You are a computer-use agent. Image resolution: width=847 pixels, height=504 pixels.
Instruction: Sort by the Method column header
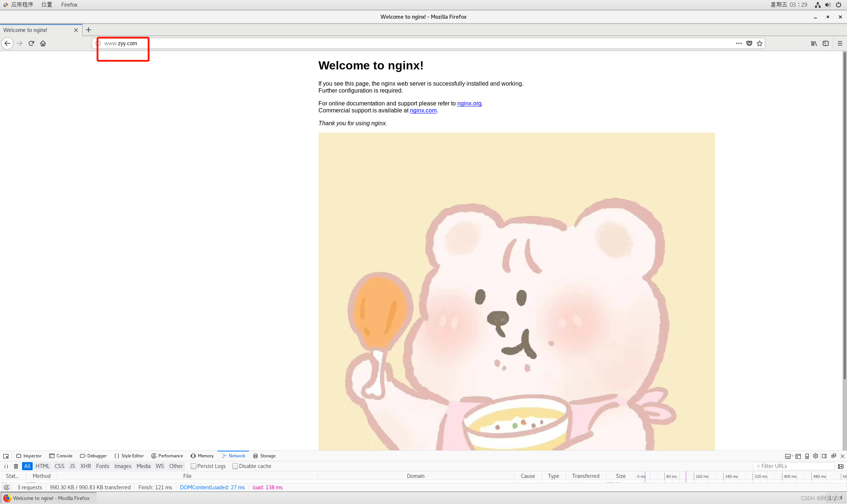(42, 476)
